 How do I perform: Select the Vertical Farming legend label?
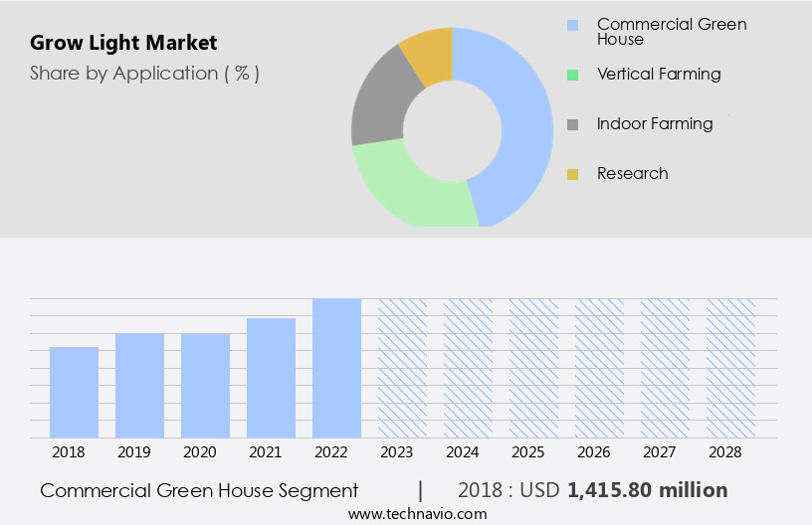[x=659, y=74]
